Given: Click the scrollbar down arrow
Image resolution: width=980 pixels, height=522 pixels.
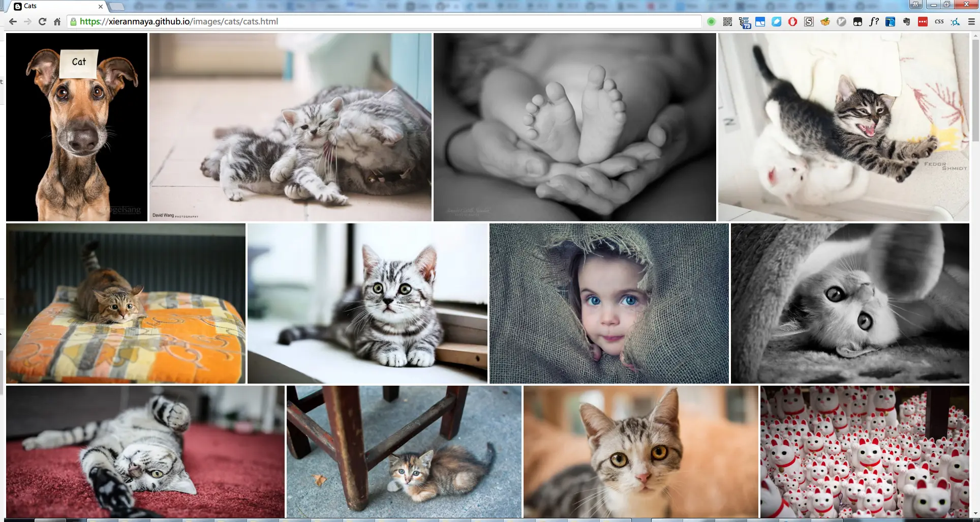Looking at the screenshot, I should (975, 514).
